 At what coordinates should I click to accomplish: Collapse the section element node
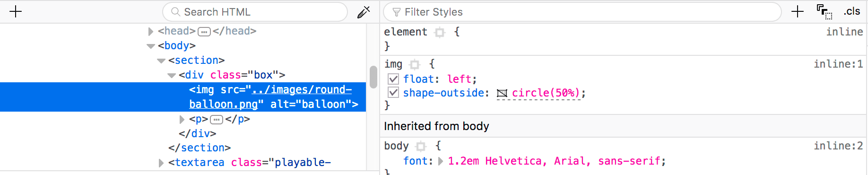[x=161, y=61]
